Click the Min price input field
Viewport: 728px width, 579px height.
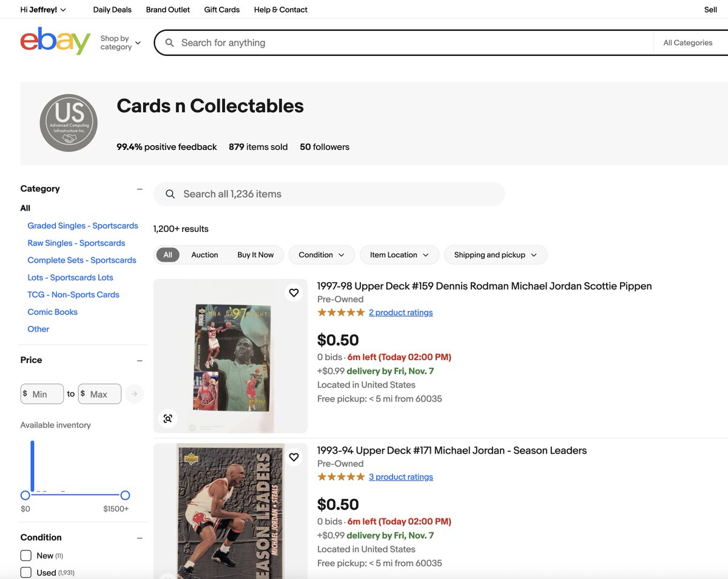[x=42, y=394]
